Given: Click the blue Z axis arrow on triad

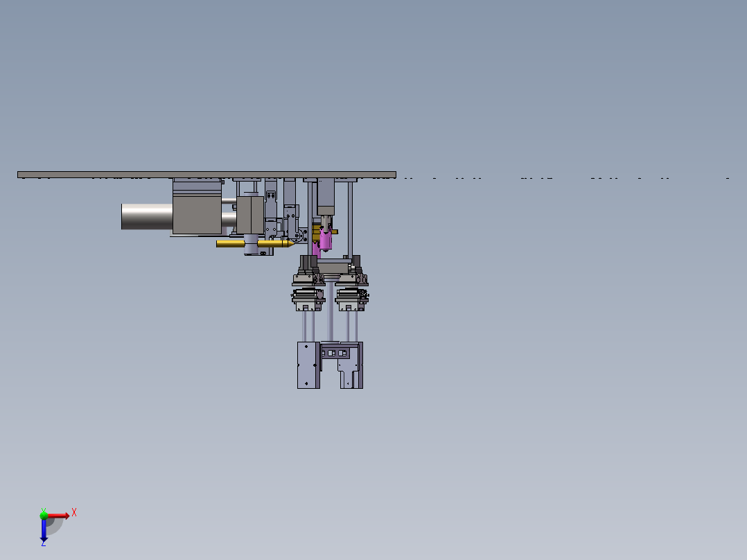Looking at the screenshot, I should click(44, 530).
